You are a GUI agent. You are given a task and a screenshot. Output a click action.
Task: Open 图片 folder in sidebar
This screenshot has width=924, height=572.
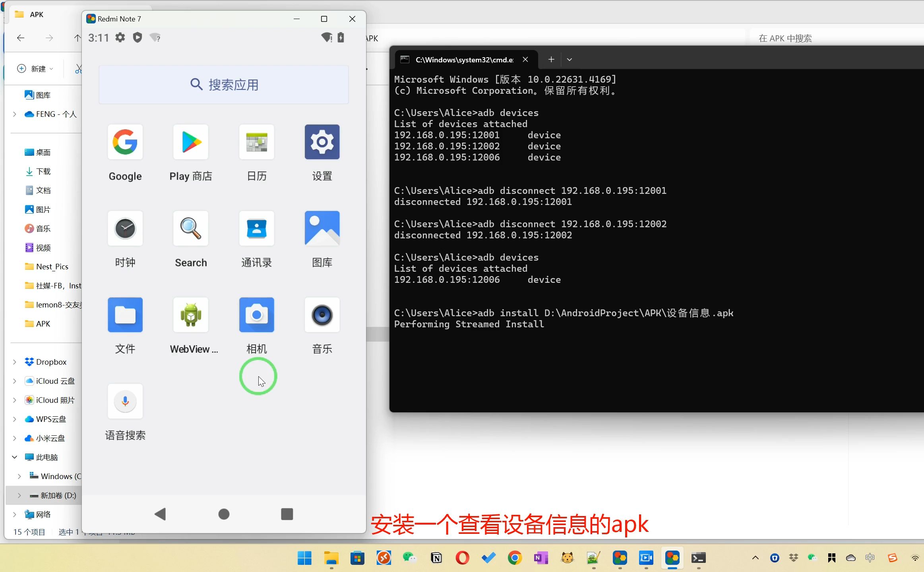coord(38,209)
